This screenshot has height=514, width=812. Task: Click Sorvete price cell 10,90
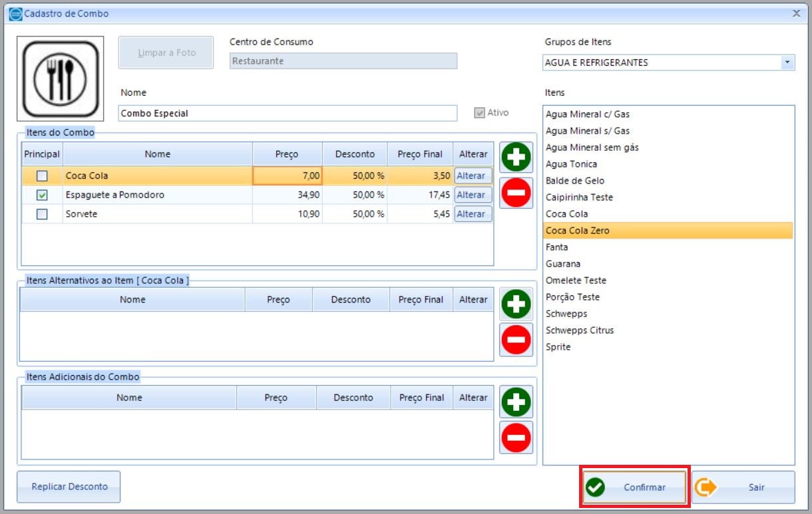288,214
